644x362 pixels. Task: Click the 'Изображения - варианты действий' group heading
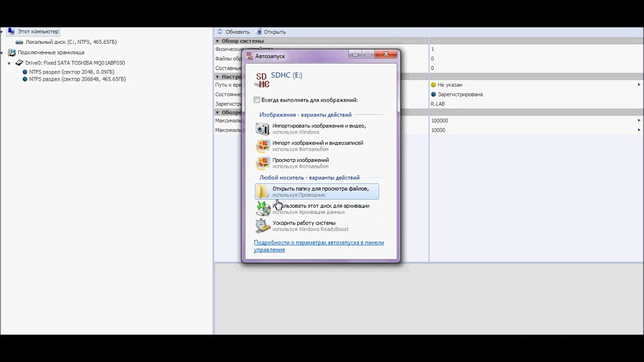[305, 115]
